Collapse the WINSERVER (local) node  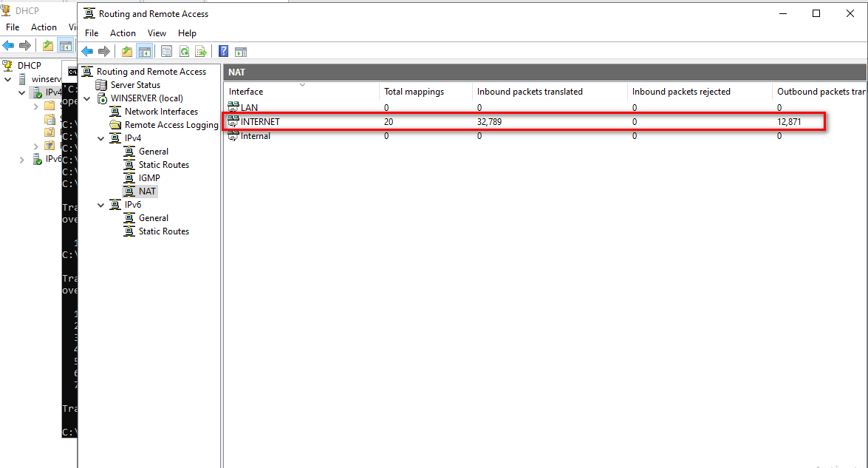pyautogui.click(x=88, y=98)
